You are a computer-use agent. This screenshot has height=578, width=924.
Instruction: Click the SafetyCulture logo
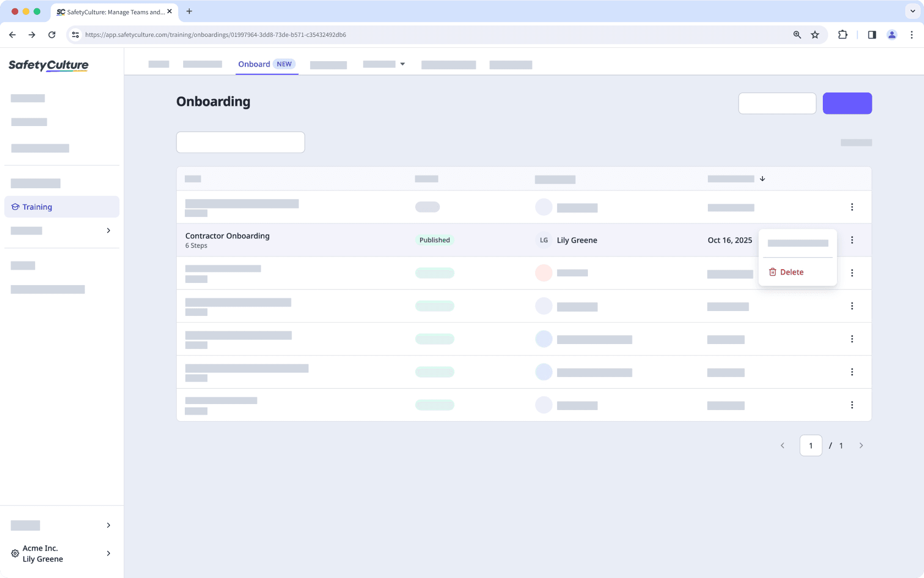tap(48, 66)
